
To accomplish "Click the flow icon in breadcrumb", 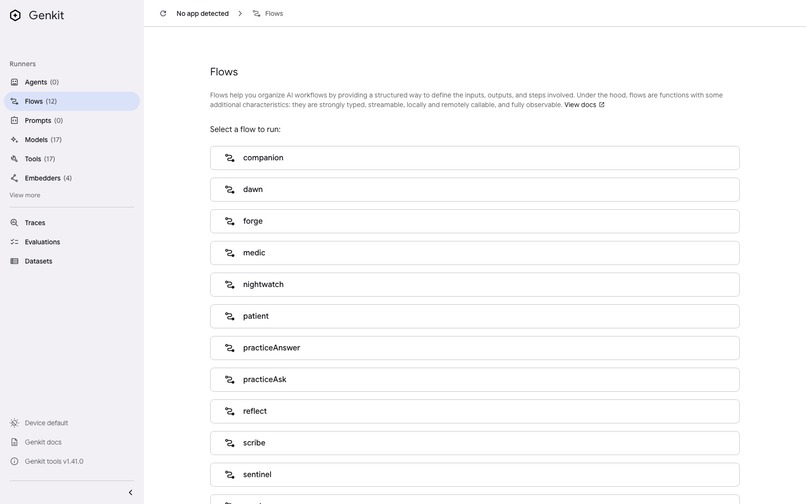I will click(257, 13).
